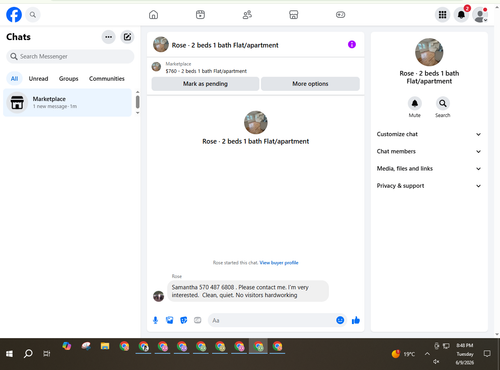Mute the conversation with bell icon
The width and height of the screenshot is (500, 370).
click(x=415, y=103)
